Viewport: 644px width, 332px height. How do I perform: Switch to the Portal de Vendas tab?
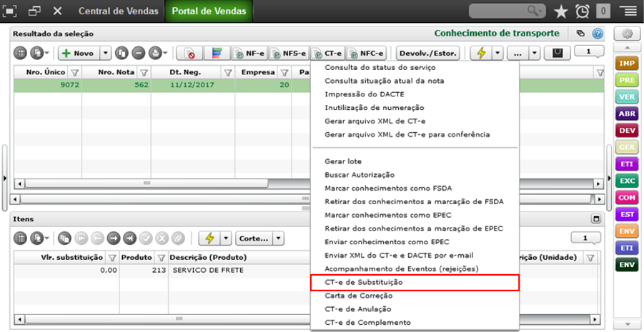coord(209,11)
